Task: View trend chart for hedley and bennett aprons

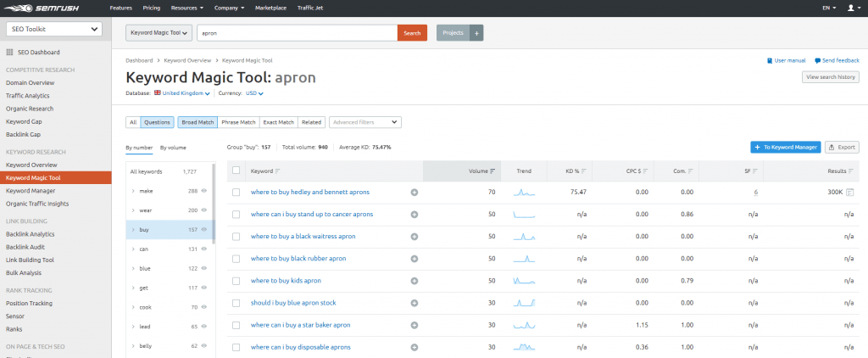Action: point(524,193)
